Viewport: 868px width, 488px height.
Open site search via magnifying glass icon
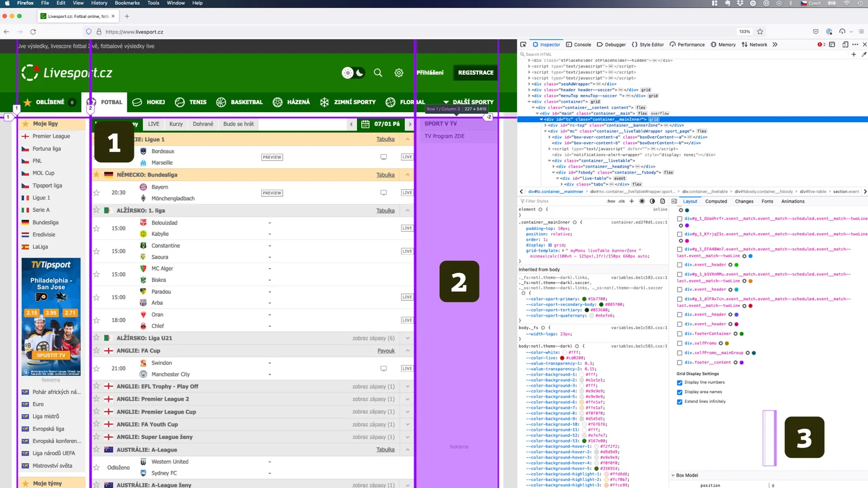point(378,73)
